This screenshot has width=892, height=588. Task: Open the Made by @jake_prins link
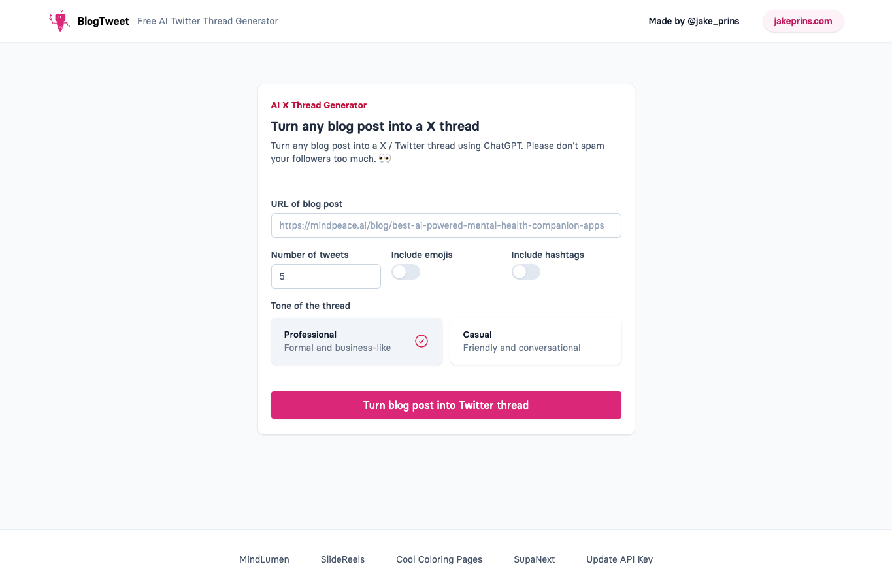(x=694, y=21)
